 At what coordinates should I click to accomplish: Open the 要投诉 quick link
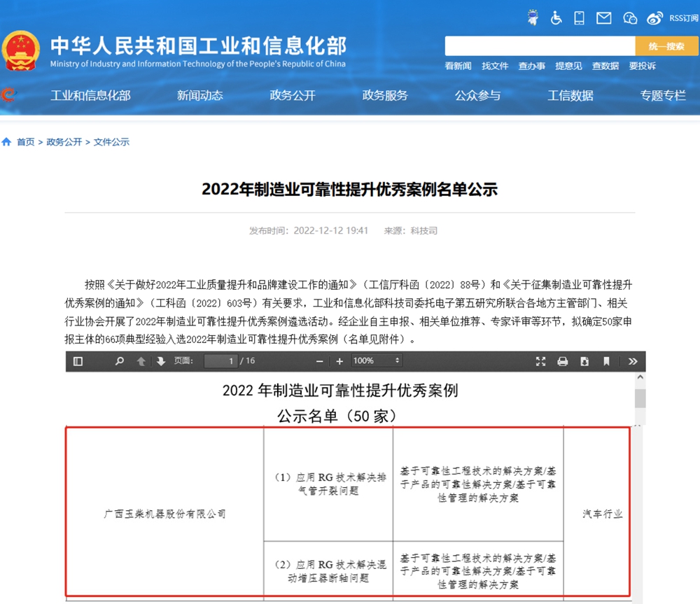(x=643, y=66)
